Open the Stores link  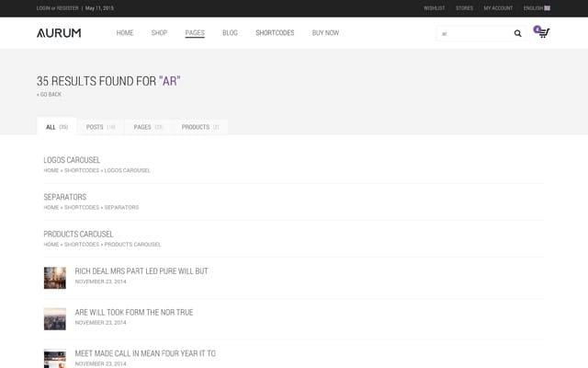click(x=464, y=8)
